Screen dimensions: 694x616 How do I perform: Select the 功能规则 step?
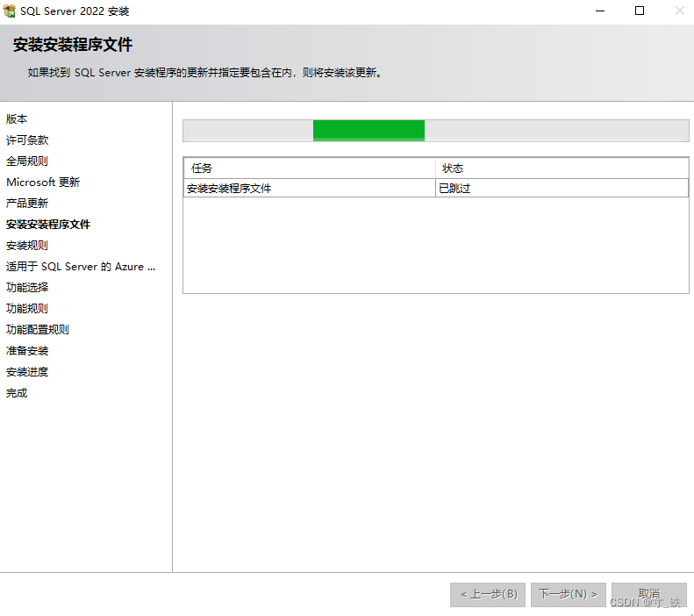click(27, 309)
